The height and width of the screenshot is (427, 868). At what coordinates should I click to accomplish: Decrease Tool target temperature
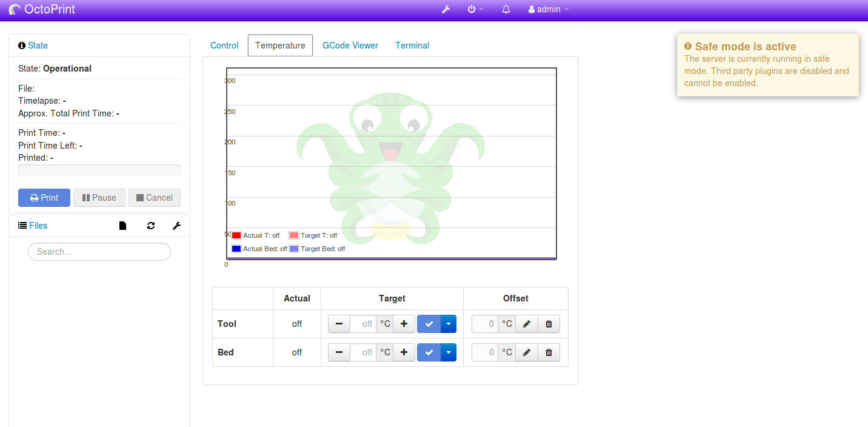(x=339, y=324)
